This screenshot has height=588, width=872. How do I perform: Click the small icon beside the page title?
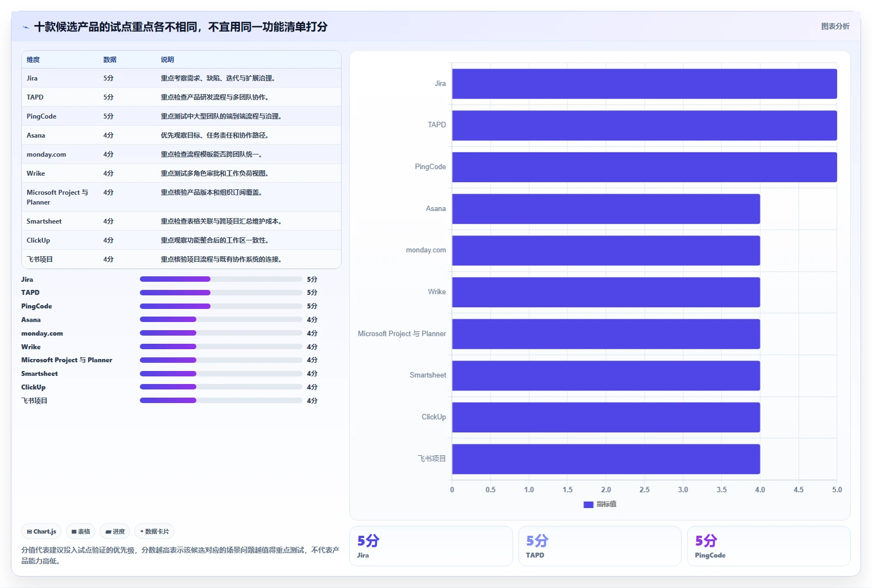(x=26, y=27)
